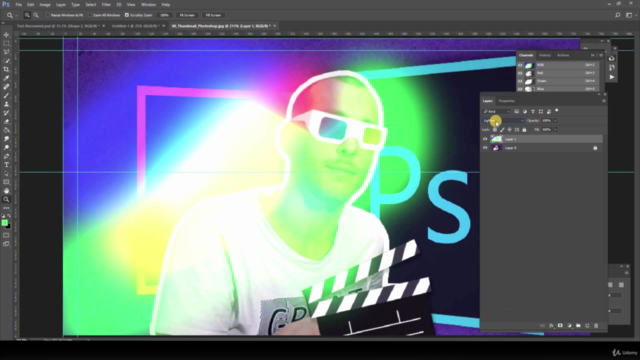Viewport: 640px width, 360px height.
Task: Open the Fill slider dropdown arrow
Action: pos(556,130)
